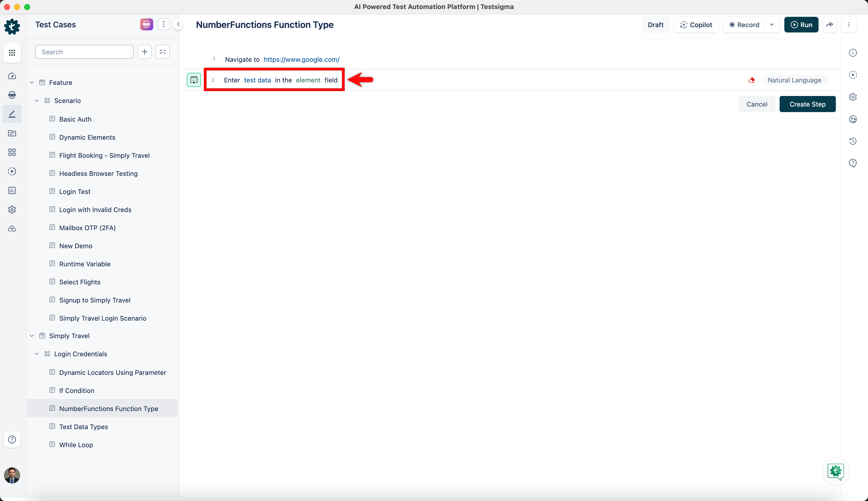Open the app launcher grid icon

(12, 53)
